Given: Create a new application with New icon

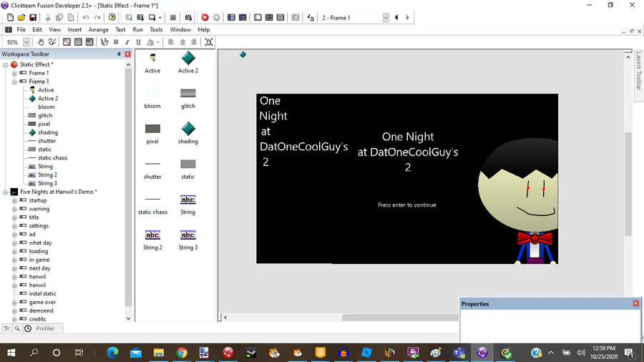Looking at the screenshot, I should tap(10, 18).
